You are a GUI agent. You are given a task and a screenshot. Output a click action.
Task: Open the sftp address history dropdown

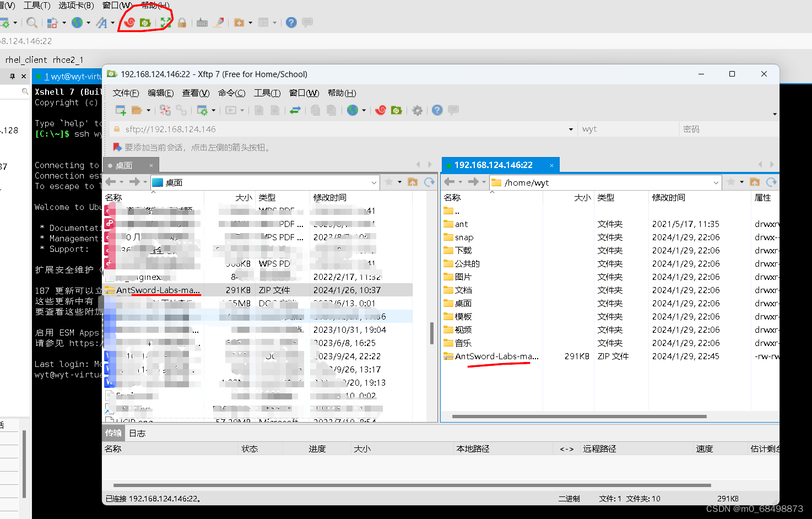pos(571,129)
